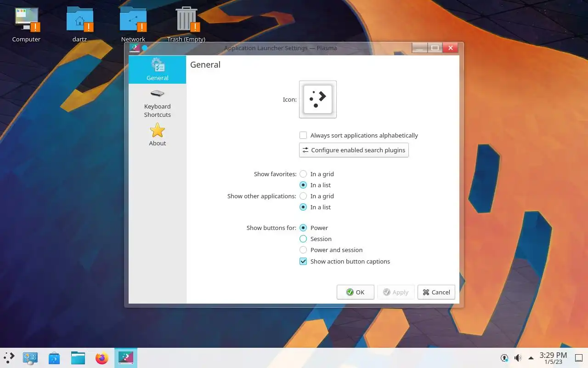Click the blue pin dot in title bar
This screenshot has height=368, width=588.
pyautogui.click(x=145, y=48)
